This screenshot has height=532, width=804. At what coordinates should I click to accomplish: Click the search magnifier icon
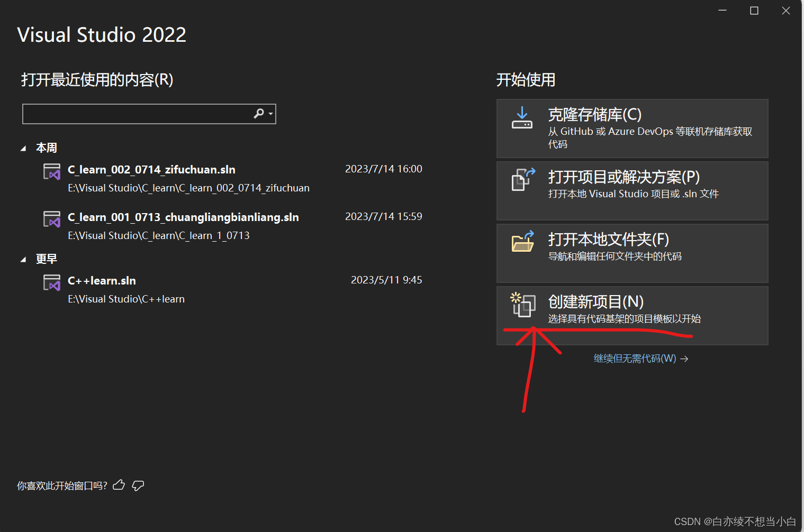[258, 113]
